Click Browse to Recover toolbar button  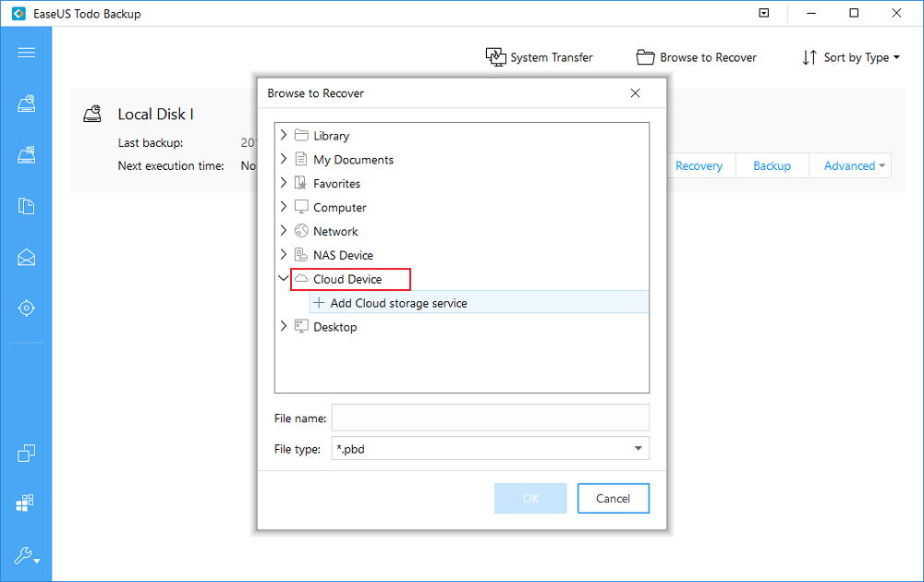point(697,57)
